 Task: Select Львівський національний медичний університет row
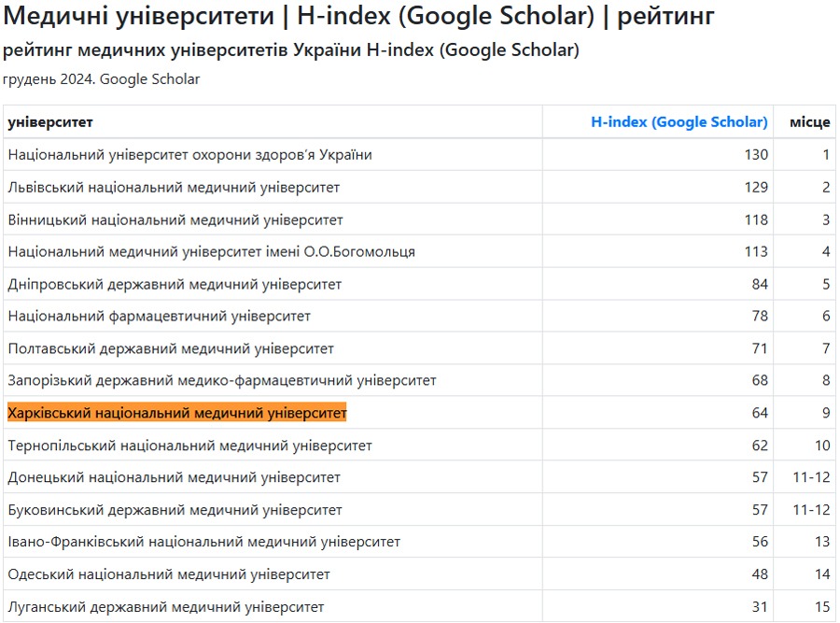point(174,188)
